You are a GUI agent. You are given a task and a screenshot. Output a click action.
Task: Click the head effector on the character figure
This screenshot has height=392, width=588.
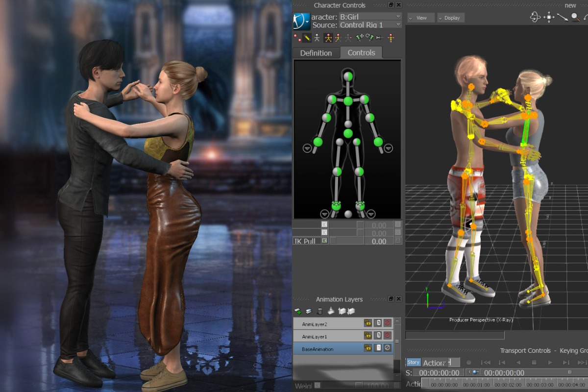(x=348, y=76)
